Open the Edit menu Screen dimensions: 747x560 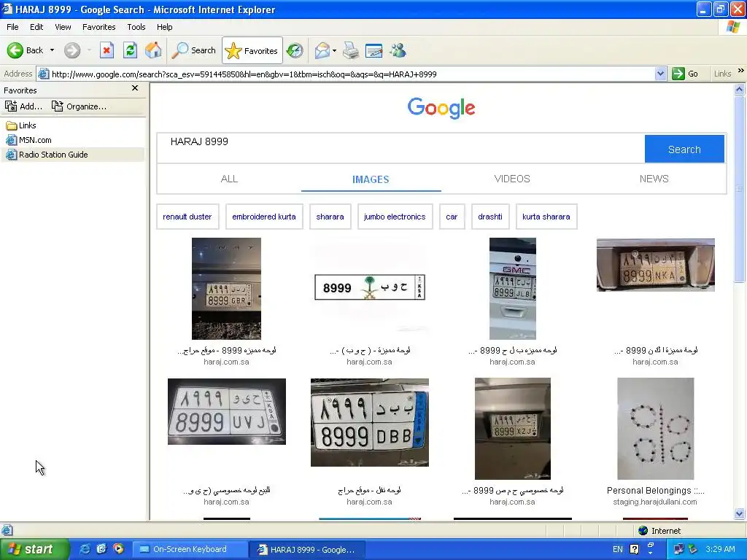click(x=36, y=27)
